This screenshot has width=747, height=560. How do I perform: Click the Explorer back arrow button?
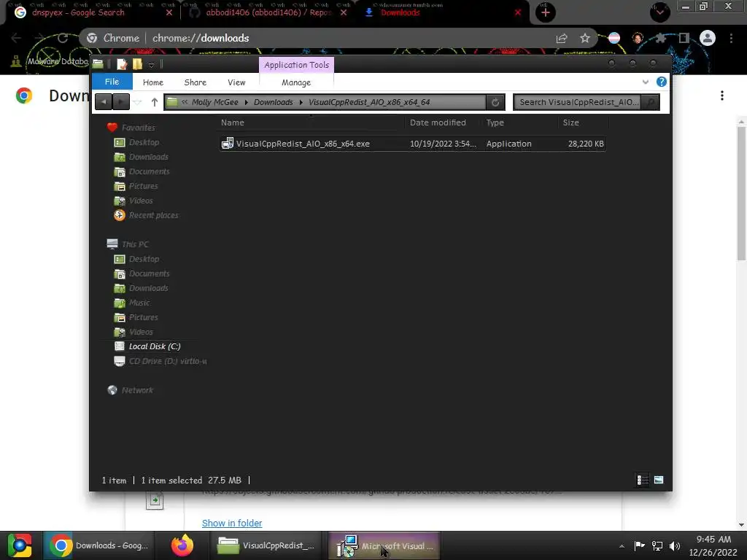pyautogui.click(x=104, y=101)
